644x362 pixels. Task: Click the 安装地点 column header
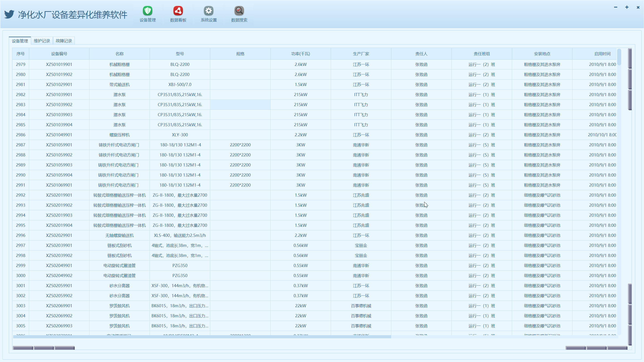[x=542, y=54]
